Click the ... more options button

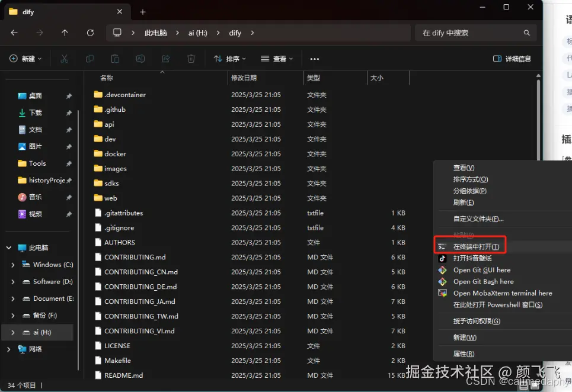(x=314, y=59)
